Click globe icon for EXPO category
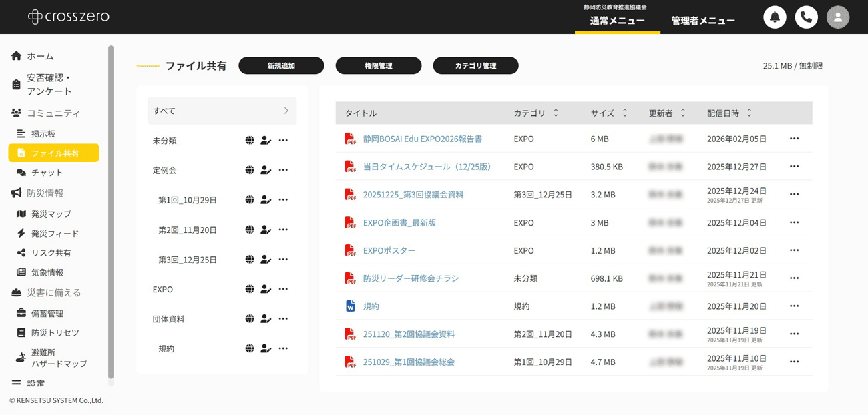 [250, 289]
